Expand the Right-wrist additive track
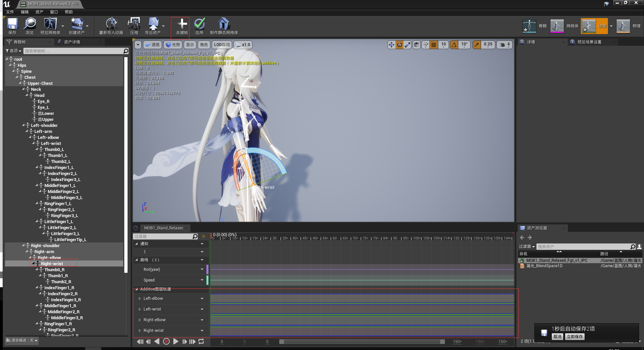644x350 pixels. [x=140, y=331]
